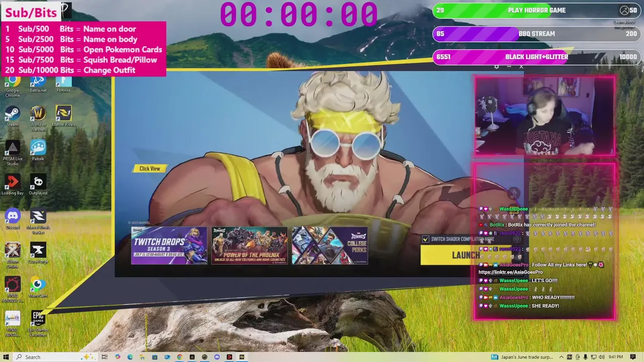The width and height of the screenshot is (644, 362).
Task: Open the Power of the Phoenix banner
Action: [x=250, y=245]
